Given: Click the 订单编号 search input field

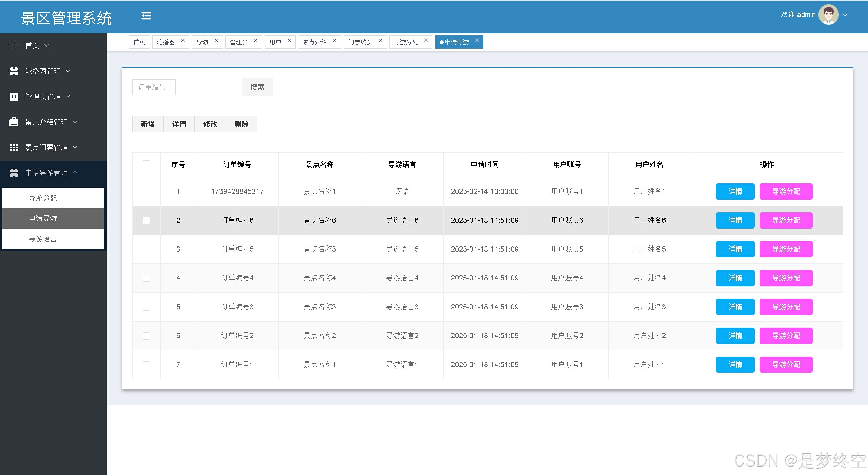Looking at the screenshot, I should click(154, 87).
